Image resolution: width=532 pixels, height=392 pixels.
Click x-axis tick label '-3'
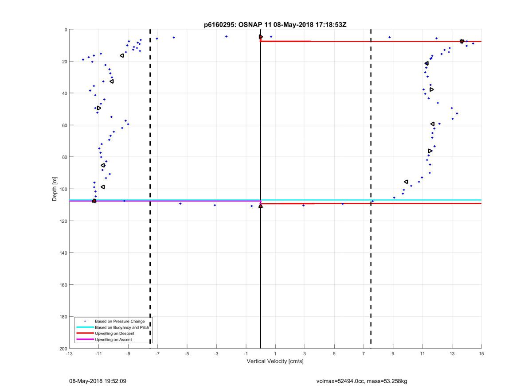[216, 354]
